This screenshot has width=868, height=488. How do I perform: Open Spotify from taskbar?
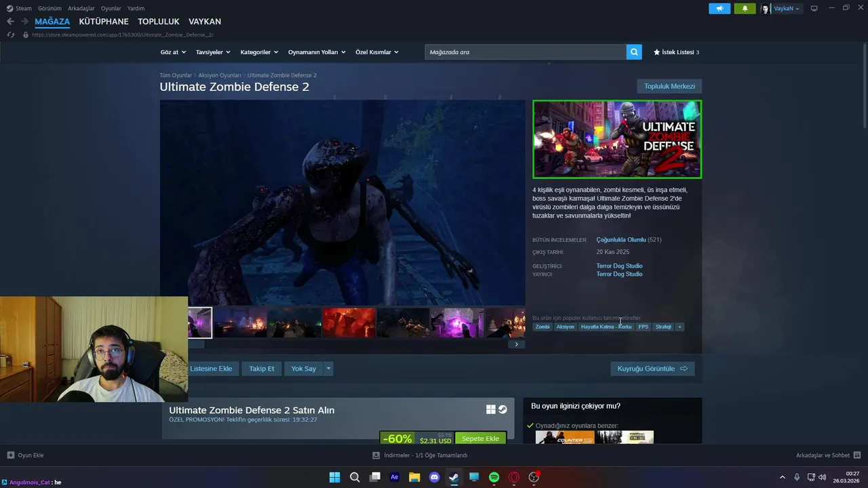tap(494, 477)
